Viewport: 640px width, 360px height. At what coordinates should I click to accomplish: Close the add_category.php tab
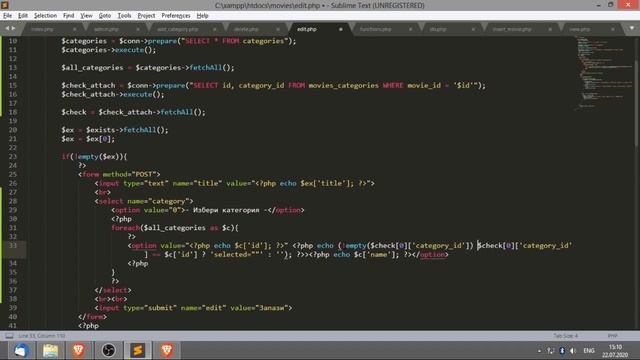click(x=214, y=29)
